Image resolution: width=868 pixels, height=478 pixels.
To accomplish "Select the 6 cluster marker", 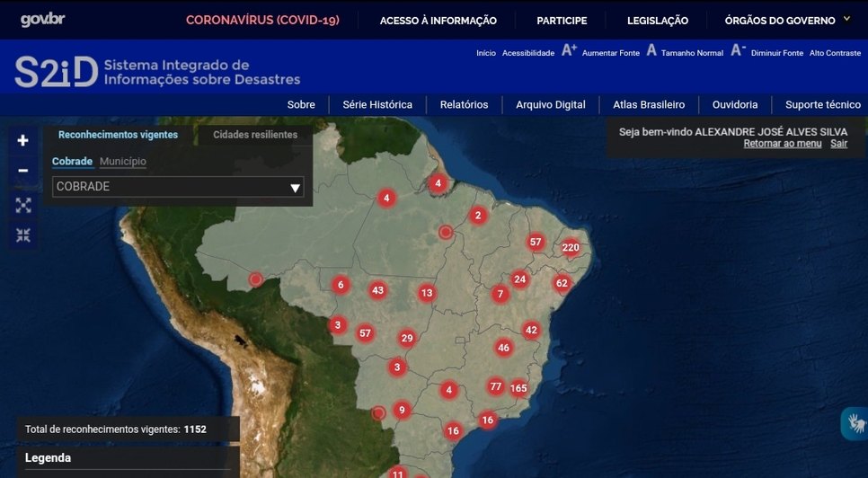I will 341,285.
